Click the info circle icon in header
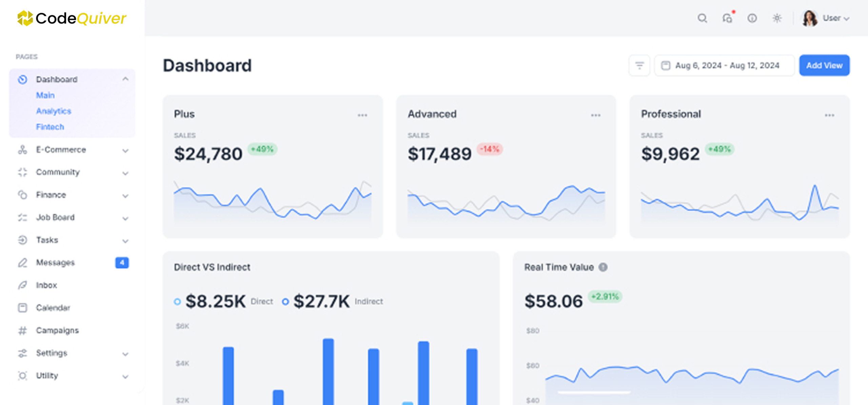Viewport: 868px width, 405px height. pyautogui.click(x=752, y=18)
